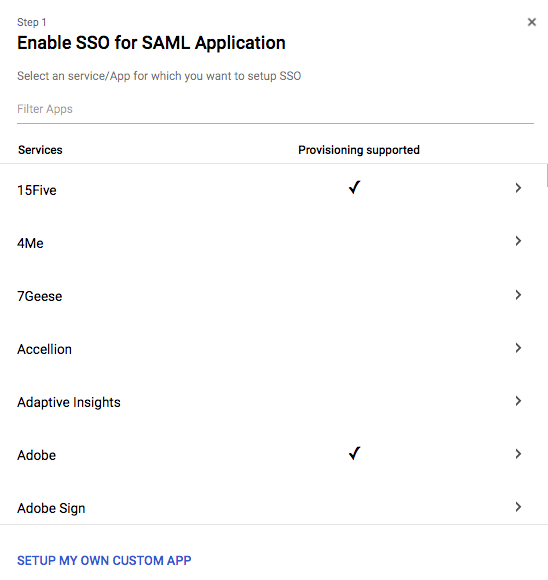Pick Adaptive Insights from the list
The width and height of the screenshot is (548, 580).
(69, 402)
